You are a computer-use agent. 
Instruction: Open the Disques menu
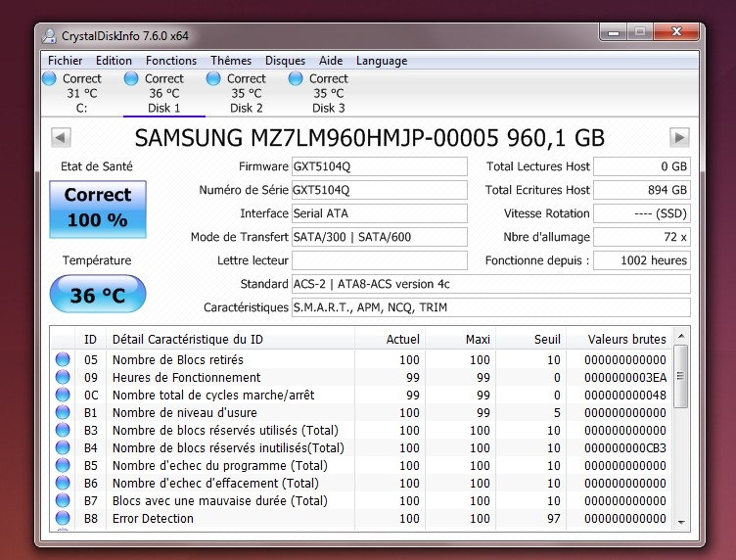tap(285, 61)
